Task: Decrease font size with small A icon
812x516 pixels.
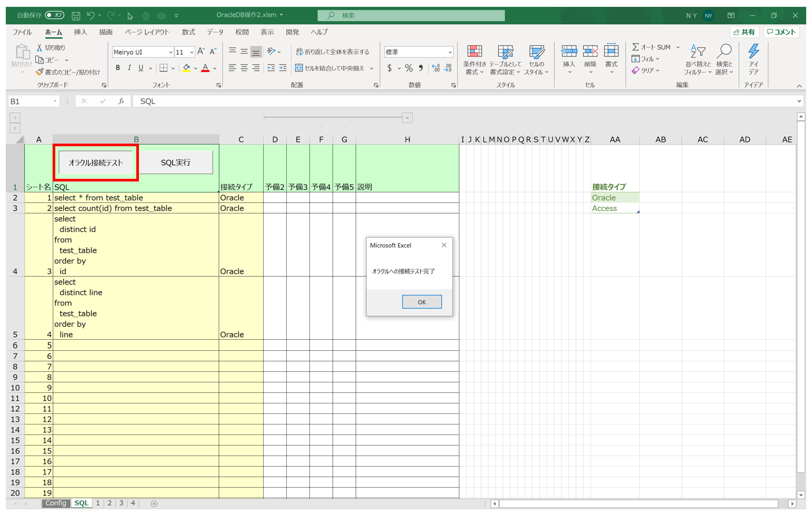Action: click(213, 52)
